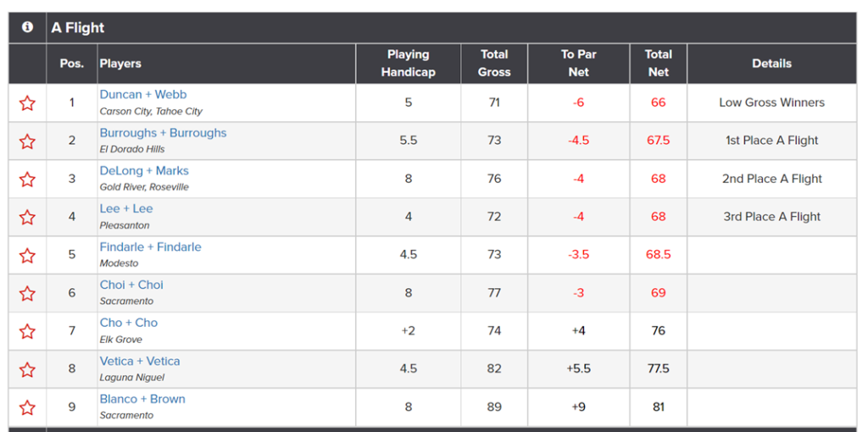This screenshot has height=432, width=868.
Task: Toggle favorite star for Cho + Cho
Action: click(27, 331)
